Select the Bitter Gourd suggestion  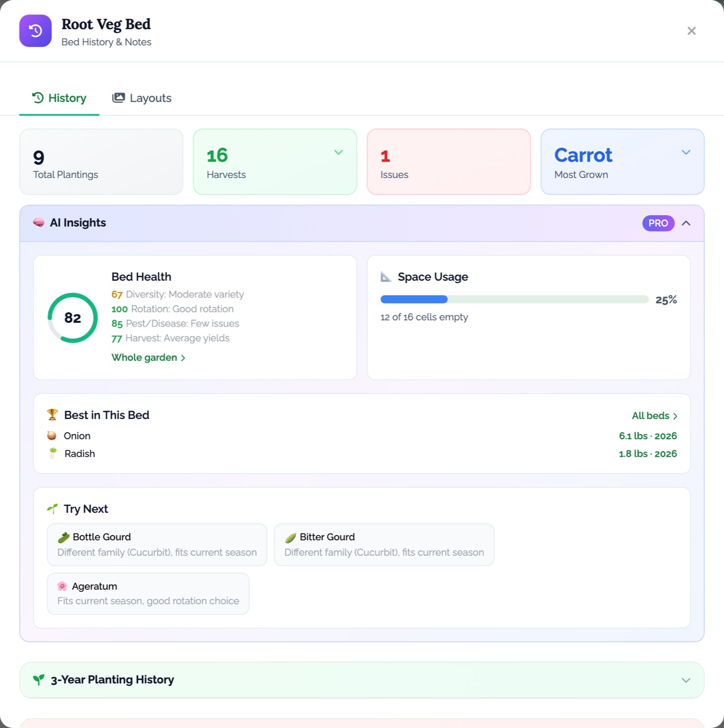pyautogui.click(x=384, y=544)
